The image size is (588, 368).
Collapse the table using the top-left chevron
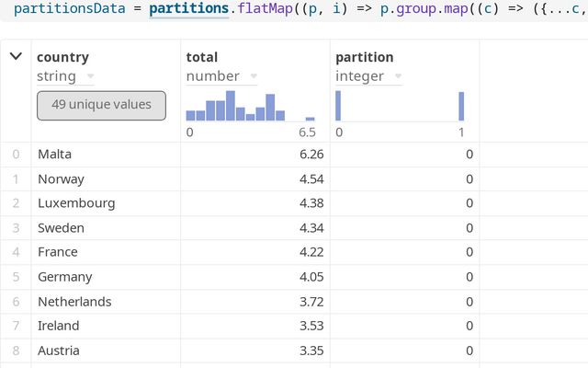[x=16, y=57]
